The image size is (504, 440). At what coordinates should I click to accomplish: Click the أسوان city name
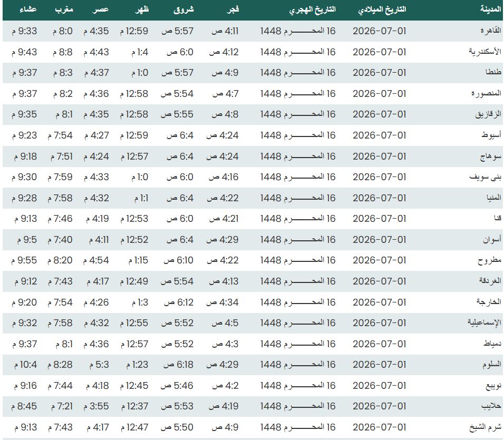tap(492, 240)
